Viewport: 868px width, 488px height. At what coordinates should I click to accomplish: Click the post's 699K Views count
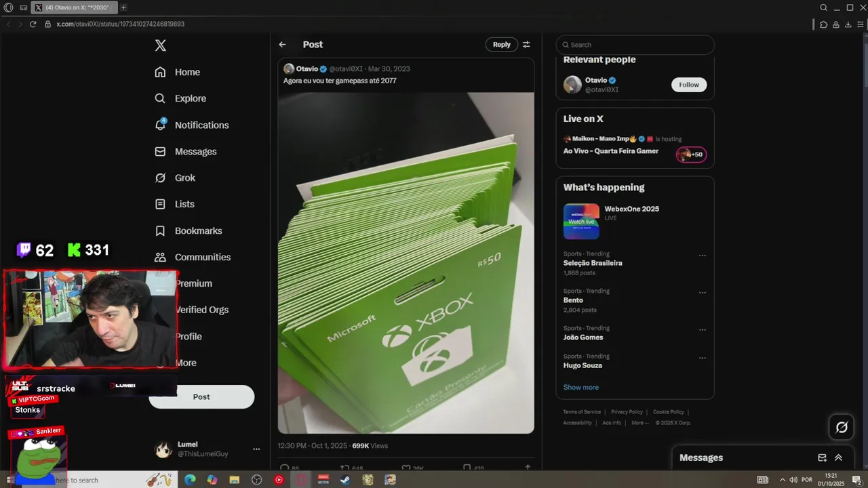[x=370, y=446]
